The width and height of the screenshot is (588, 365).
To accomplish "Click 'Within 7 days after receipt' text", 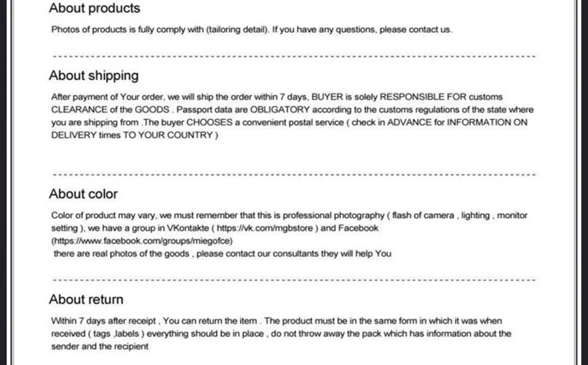I will coord(104,321).
